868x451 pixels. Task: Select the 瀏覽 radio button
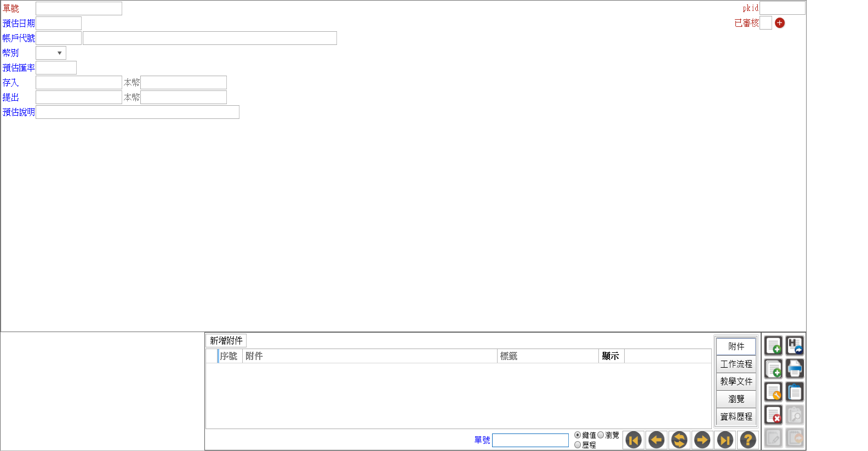tap(601, 435)
